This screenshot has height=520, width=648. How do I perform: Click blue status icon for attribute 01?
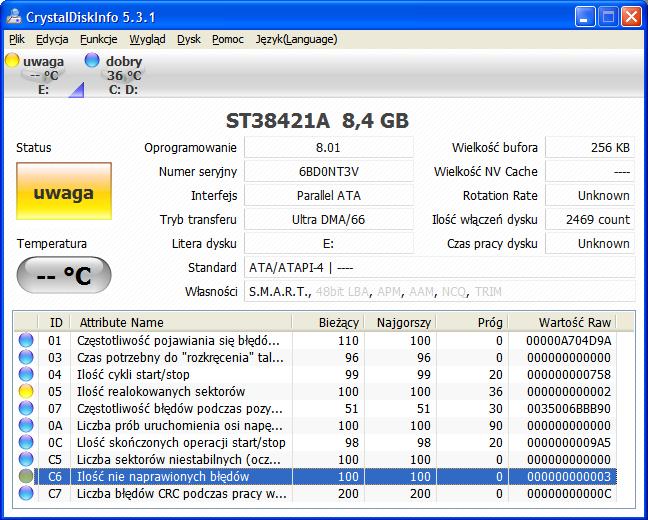pyautogui.click(x=26, y=341)
